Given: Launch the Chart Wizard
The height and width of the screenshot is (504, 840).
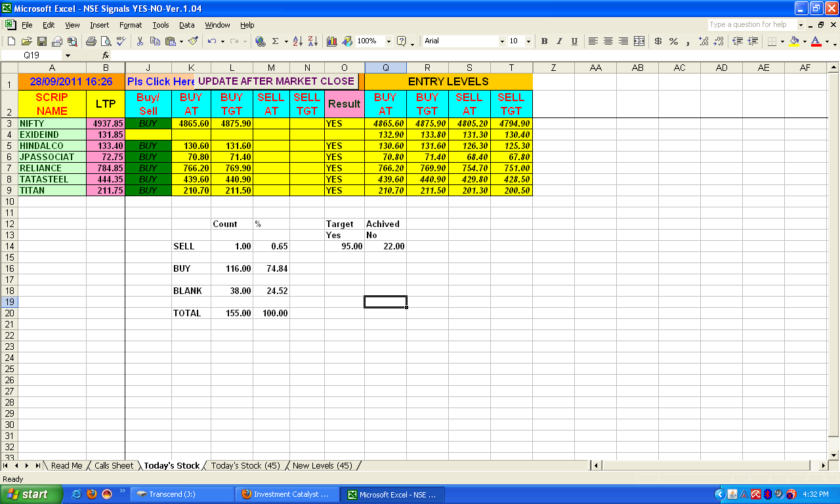Looking at the screenshot, I should pyautogui.click(x=332, y=41).
